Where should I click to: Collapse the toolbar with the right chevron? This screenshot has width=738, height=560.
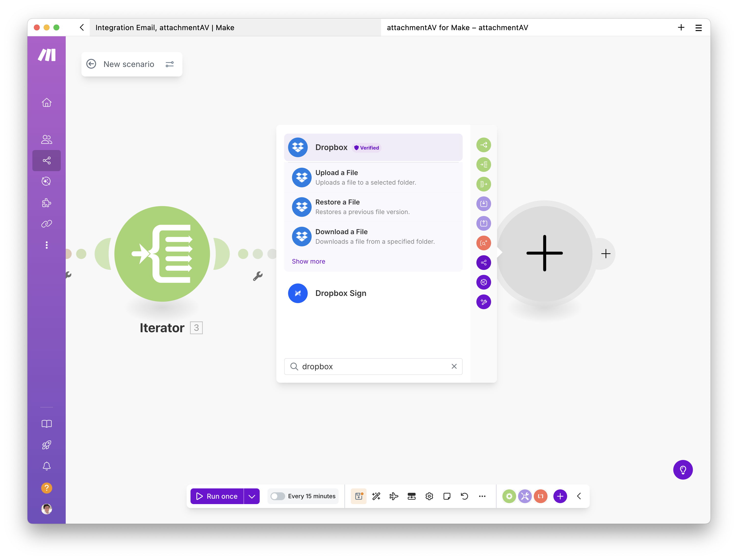pyautogui.click(x=579, y=496)
